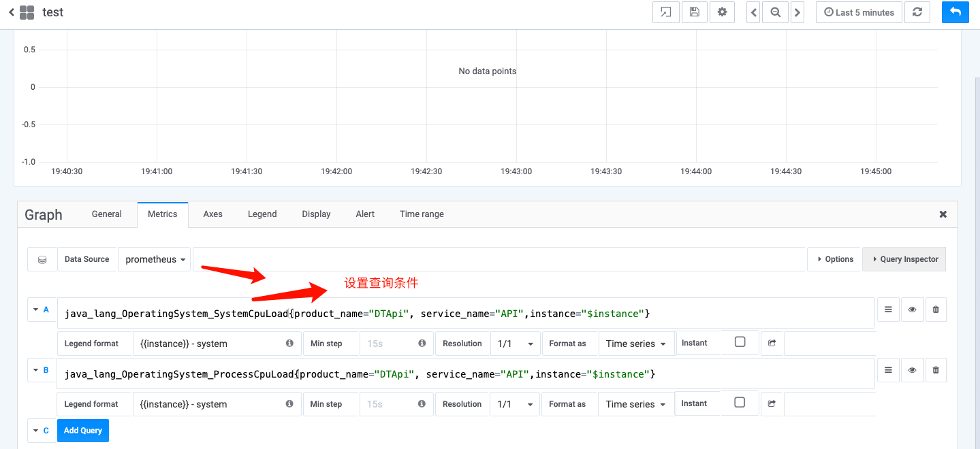Click the zoom out time range icon
Viewport: 980px width, 449px height.
pos(775,12)
